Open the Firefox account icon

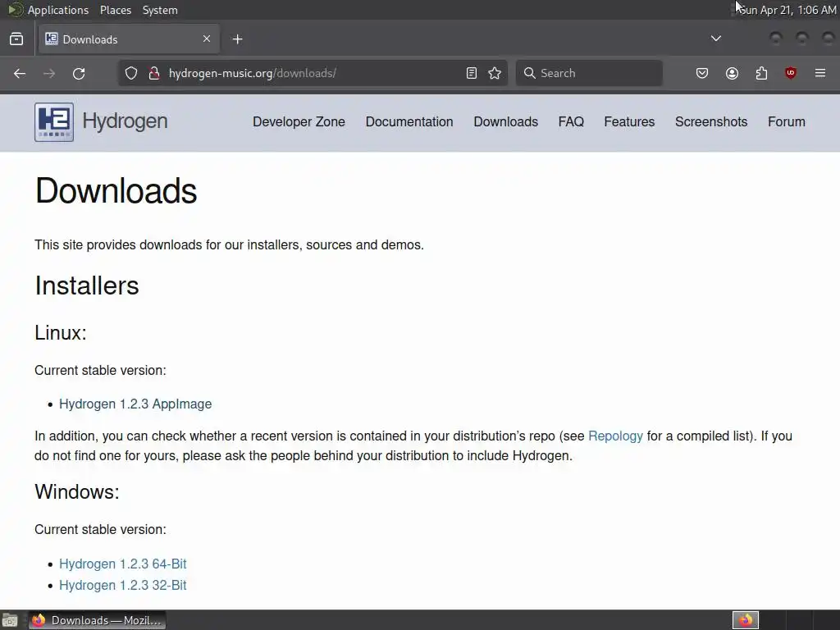coord(732,73)
